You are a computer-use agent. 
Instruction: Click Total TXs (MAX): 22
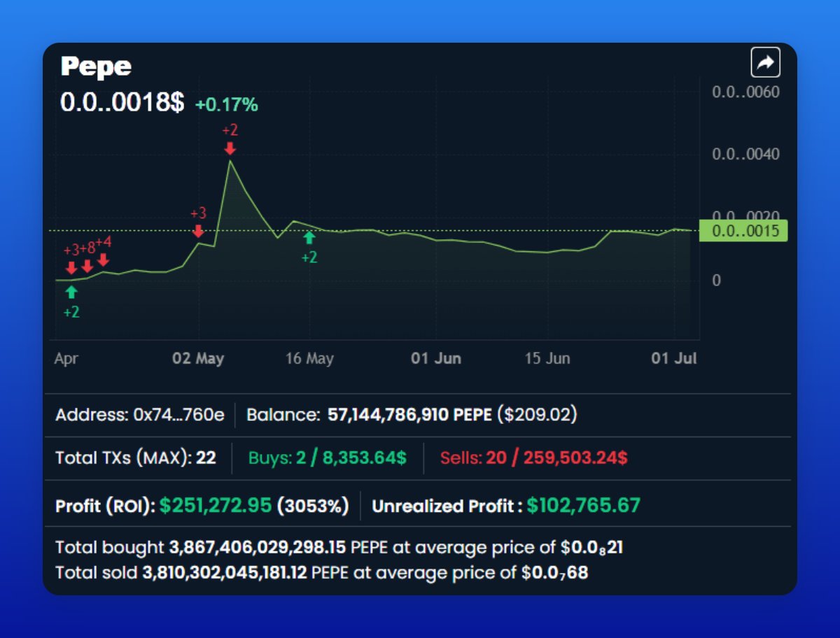pyautogui.click(x=136, y=458)
